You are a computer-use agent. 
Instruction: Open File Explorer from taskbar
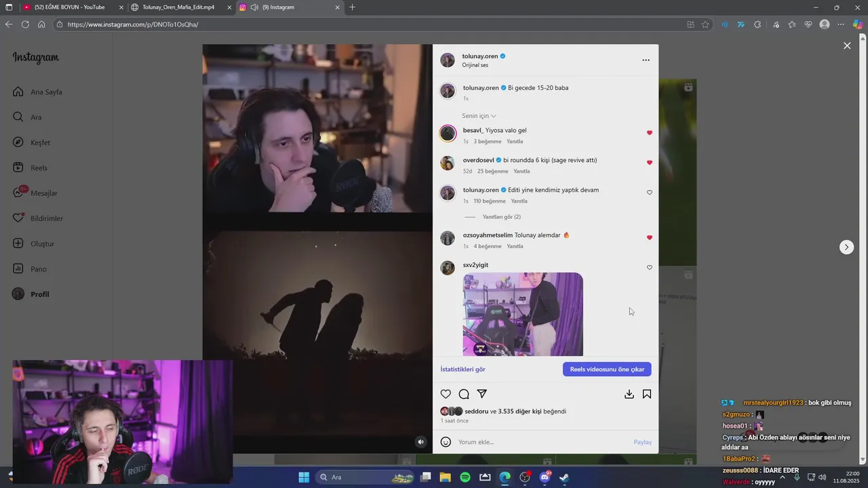click(446, 477)
